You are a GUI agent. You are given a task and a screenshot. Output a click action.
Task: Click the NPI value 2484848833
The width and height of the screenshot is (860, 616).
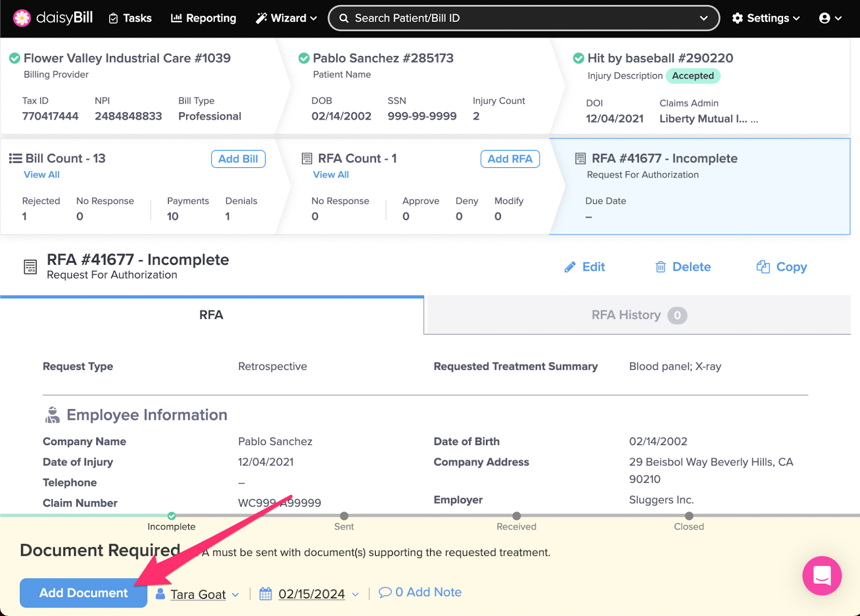[x=128, y=116]
